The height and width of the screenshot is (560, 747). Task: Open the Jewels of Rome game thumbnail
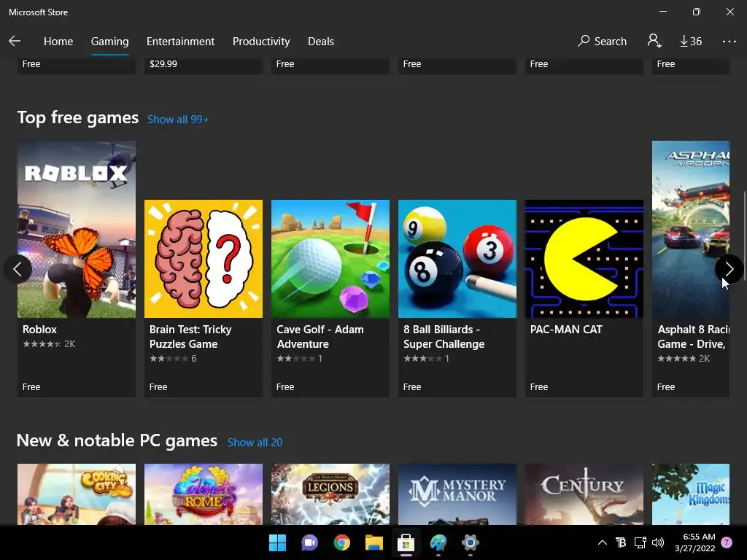204,494
